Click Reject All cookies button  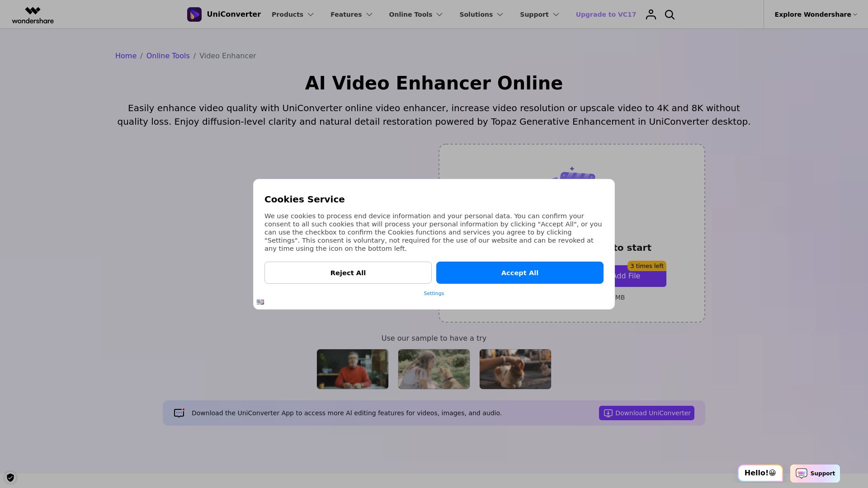point(348,272)
